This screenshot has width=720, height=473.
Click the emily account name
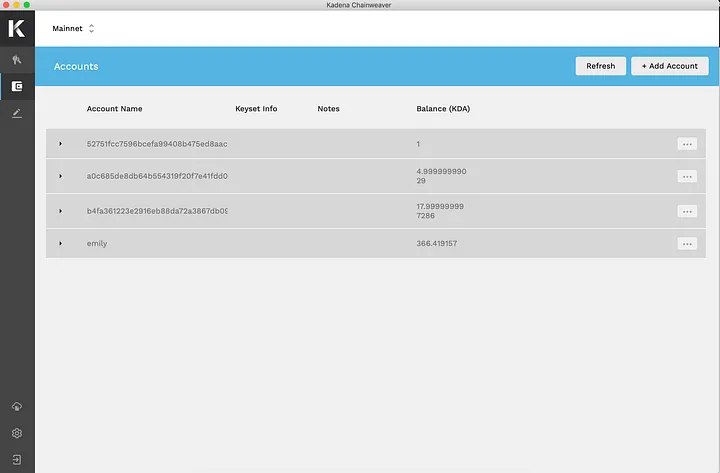click(x=97, y=243)
